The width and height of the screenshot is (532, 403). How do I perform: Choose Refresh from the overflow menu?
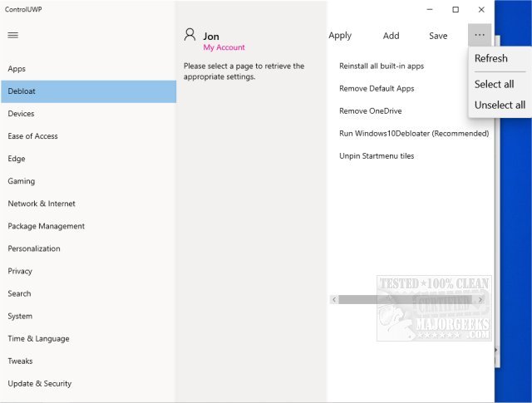click(x=491, y=58)
